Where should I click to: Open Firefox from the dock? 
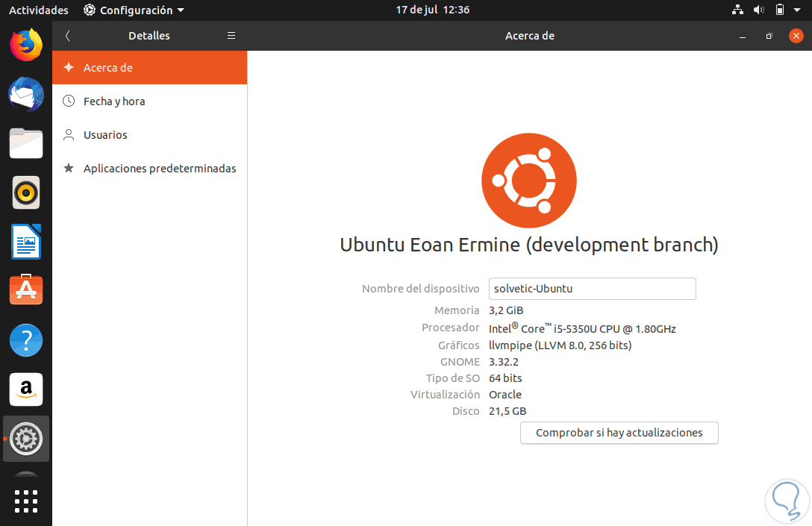point(26,45)
